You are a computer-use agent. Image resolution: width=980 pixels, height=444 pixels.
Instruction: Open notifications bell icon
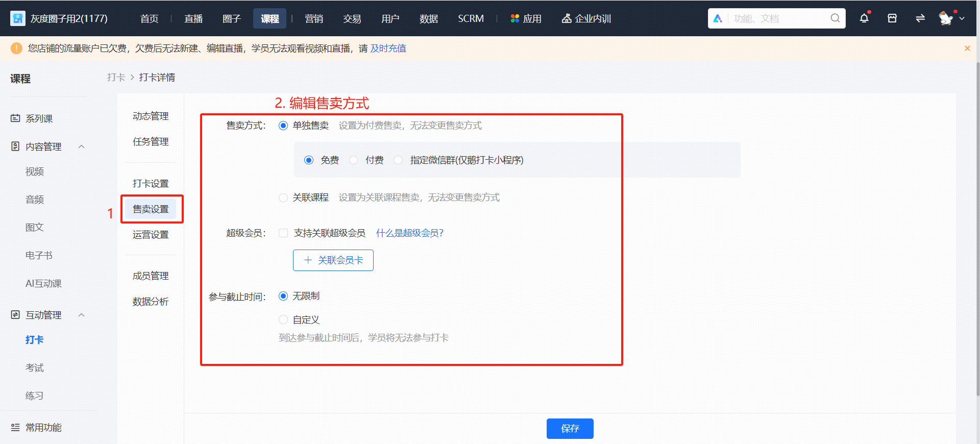click(864, 18)
